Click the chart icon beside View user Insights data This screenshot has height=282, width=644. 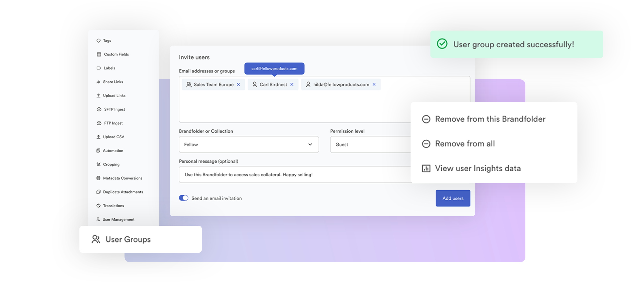click(426, 168)
